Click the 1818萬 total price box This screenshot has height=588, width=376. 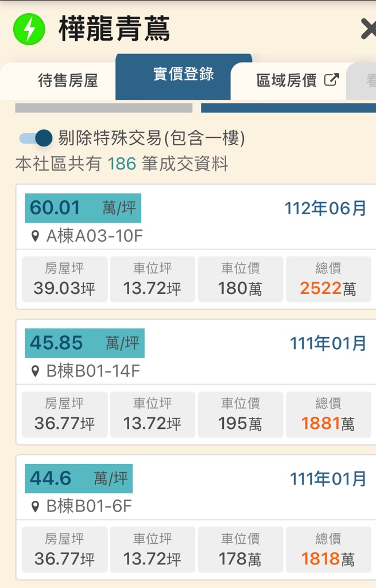pos(328,550)
